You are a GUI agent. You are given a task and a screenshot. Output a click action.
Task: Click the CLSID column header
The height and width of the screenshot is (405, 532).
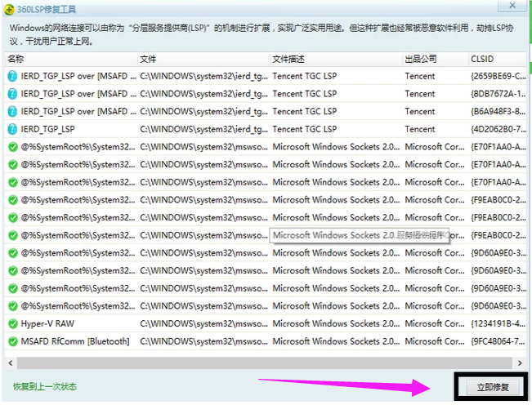(482, 59)
